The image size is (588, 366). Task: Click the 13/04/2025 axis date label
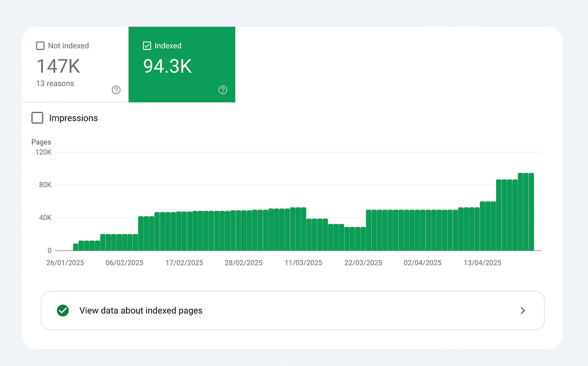tap(482, 263)
